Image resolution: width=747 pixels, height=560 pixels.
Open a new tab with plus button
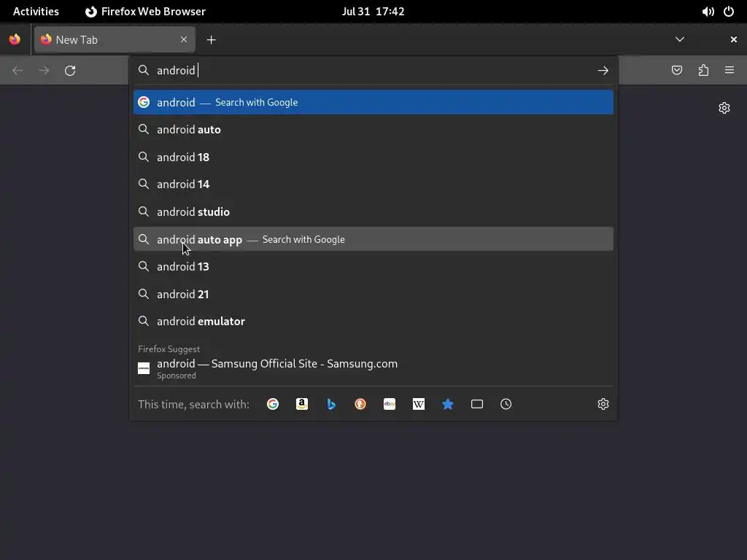click(211, 40)
